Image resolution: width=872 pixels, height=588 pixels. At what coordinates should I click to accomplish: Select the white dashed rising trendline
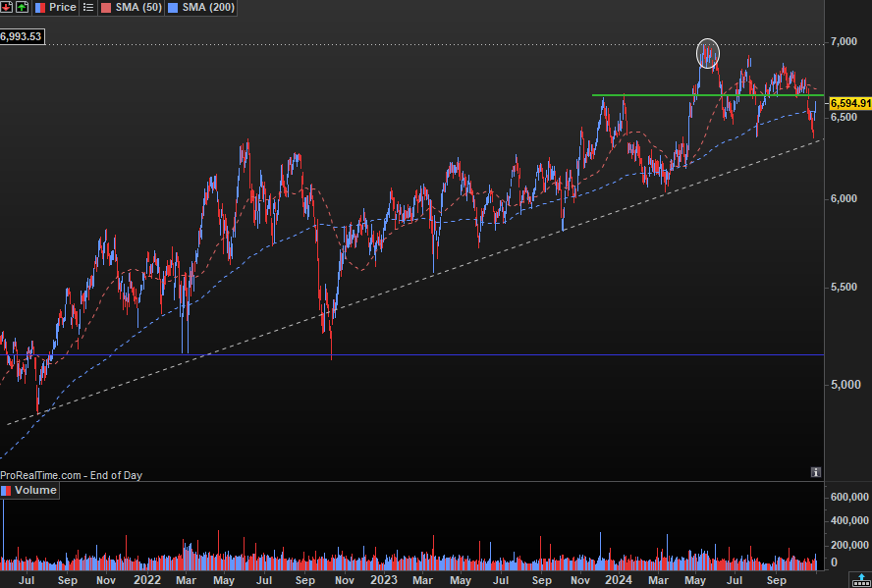414,282
